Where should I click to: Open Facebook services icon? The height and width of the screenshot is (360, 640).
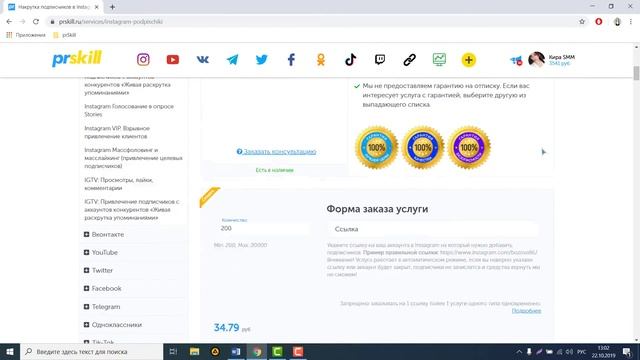click(291, 60)
